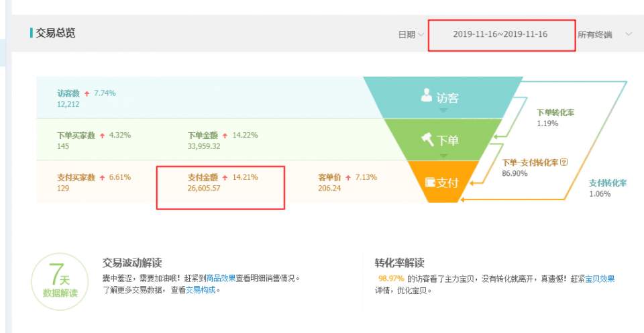Viewport: 644px width, 333px height.
Task: Click the 转化率解读 heading
Action: coord(399,263)
